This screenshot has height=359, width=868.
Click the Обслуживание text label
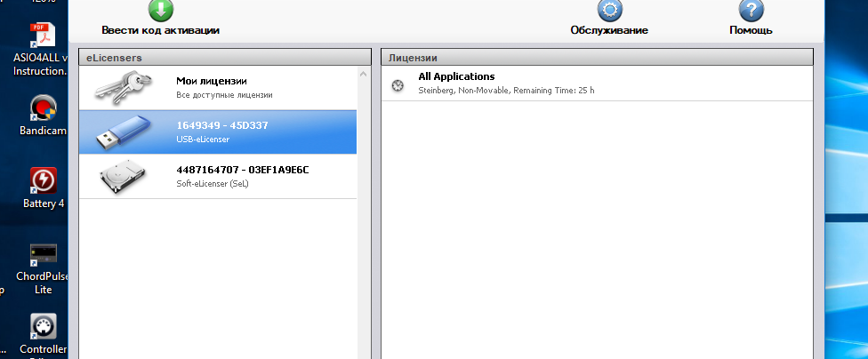coord(609,30)
